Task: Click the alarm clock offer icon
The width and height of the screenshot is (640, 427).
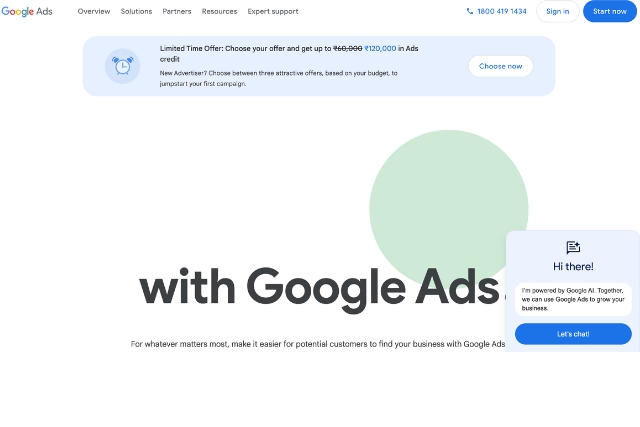Action: pyautogui.click(x=122, y=66)
